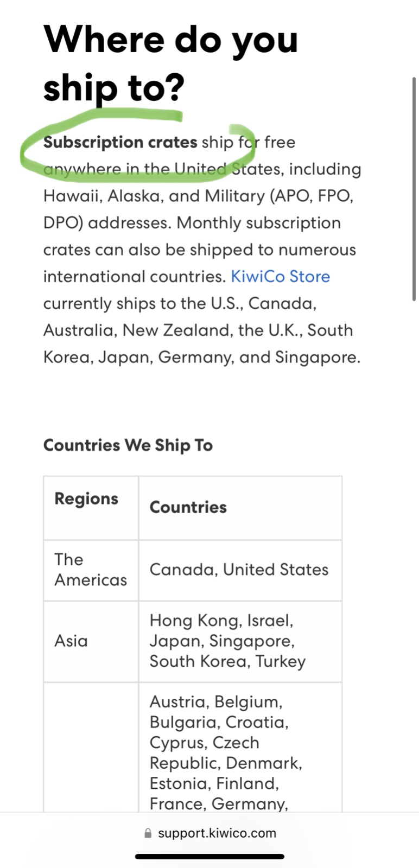419x868 pixels.
Task: Click the "Where do you ship to?" heading
Action: tap(170, 63)
